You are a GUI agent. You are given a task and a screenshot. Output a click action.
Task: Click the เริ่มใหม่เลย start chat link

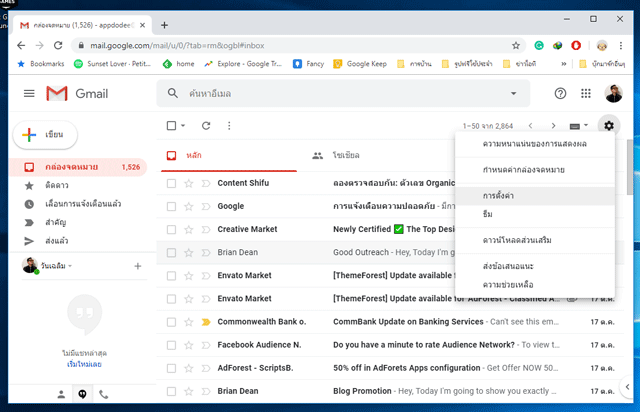(x=84, y=364)
